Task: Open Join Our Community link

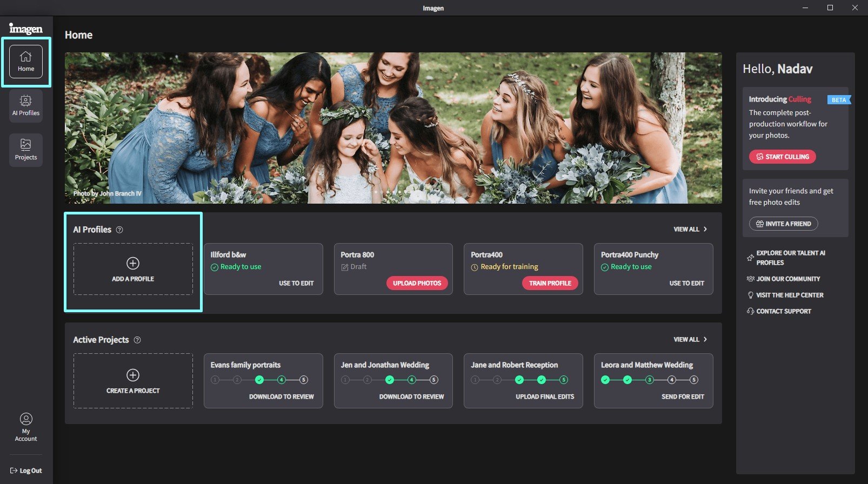Action: [x=788, y=279]
